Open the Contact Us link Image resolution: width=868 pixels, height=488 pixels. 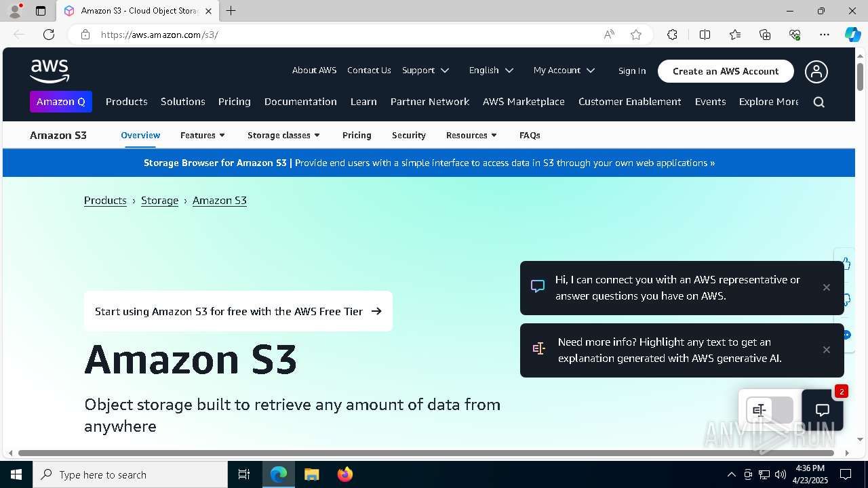(x=369, y=70)
